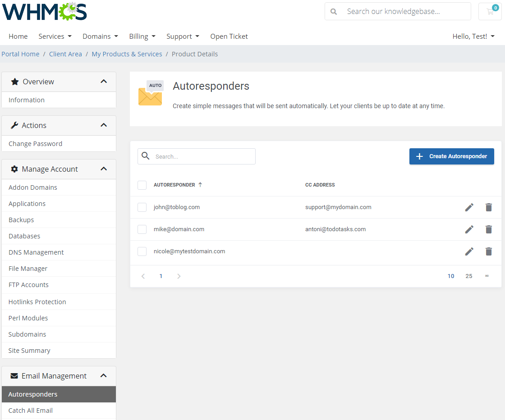Click the wrench icon beside Actions

(x=14, y=126)
